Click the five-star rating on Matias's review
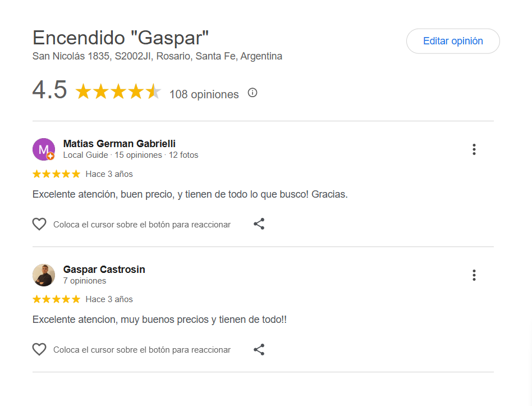Image resolution: width=532 pixels, height=406 pixels. [x=56, y=174]
